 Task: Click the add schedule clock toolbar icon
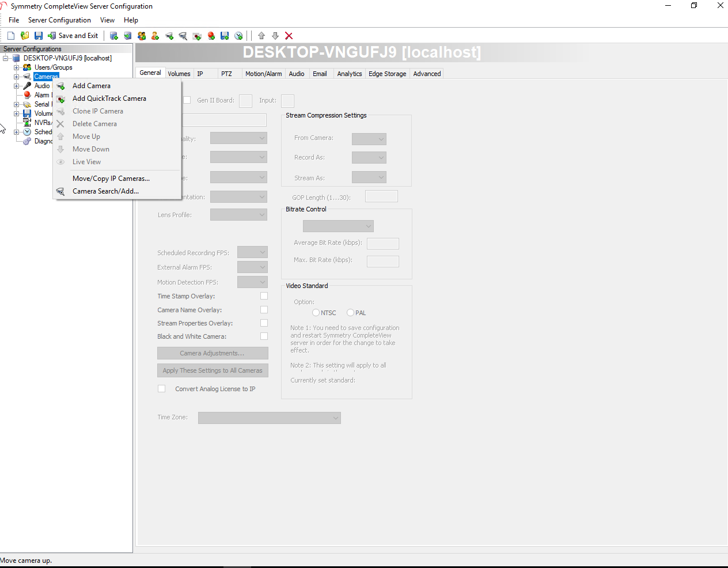click(239, 36)
